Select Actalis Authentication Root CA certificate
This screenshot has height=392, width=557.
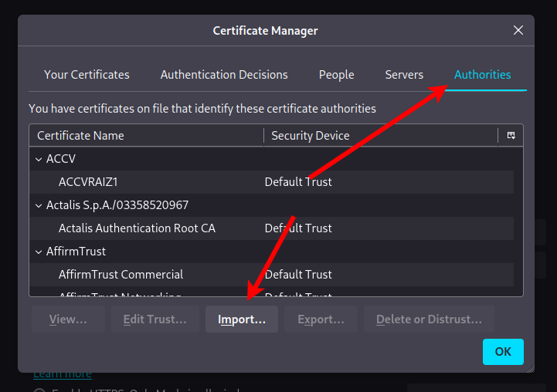(x=137, y=228)
